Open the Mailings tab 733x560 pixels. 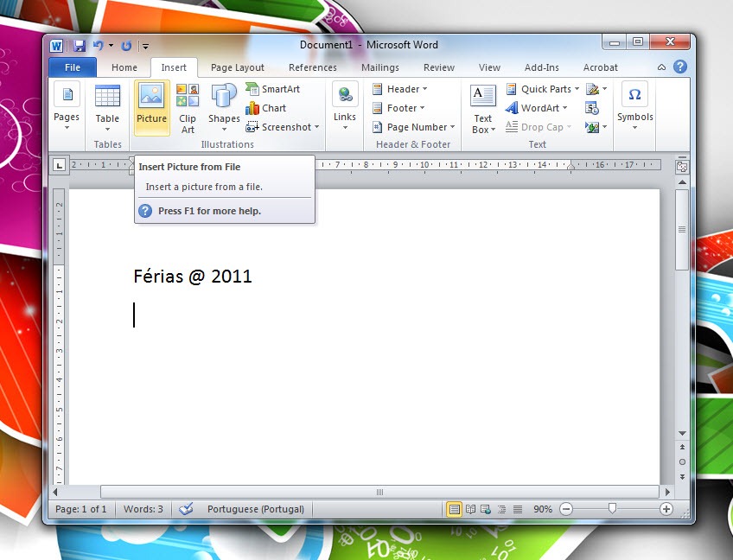(380, 67)
